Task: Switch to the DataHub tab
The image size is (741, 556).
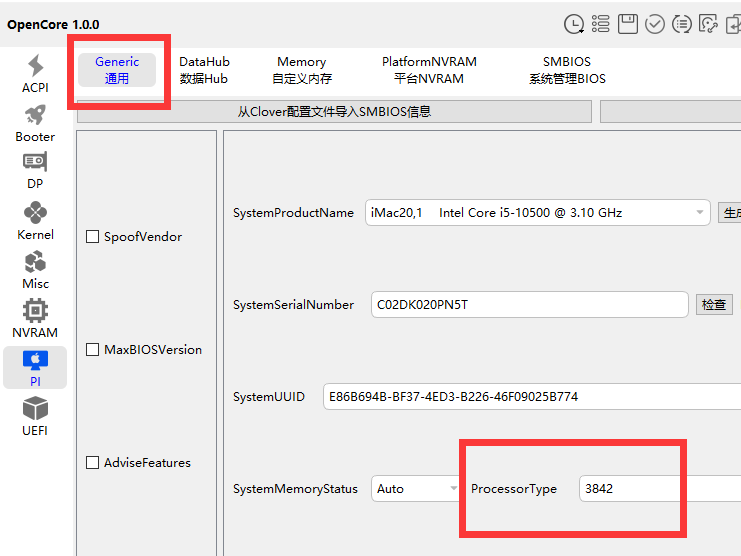Action: point(204,70)
